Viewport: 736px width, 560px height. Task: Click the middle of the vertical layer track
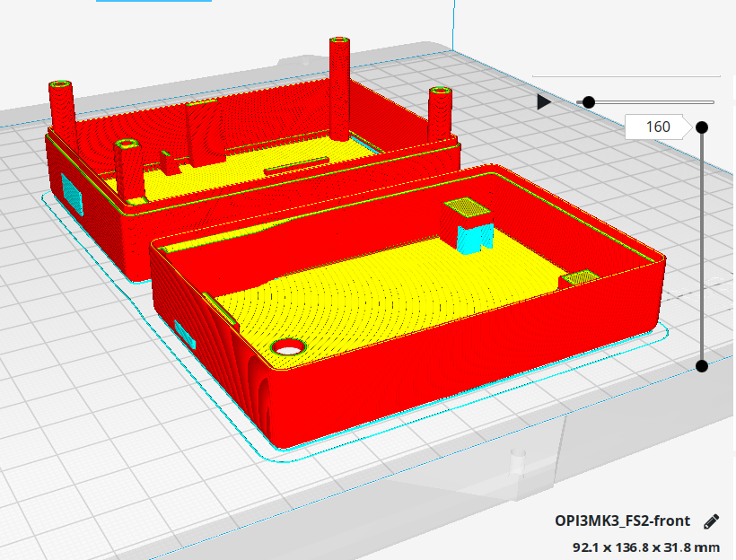pos(702,247)
